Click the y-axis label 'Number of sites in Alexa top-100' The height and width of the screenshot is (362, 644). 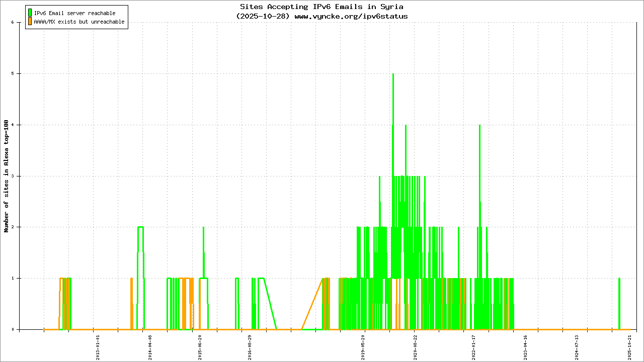click(x=7, y=176)
